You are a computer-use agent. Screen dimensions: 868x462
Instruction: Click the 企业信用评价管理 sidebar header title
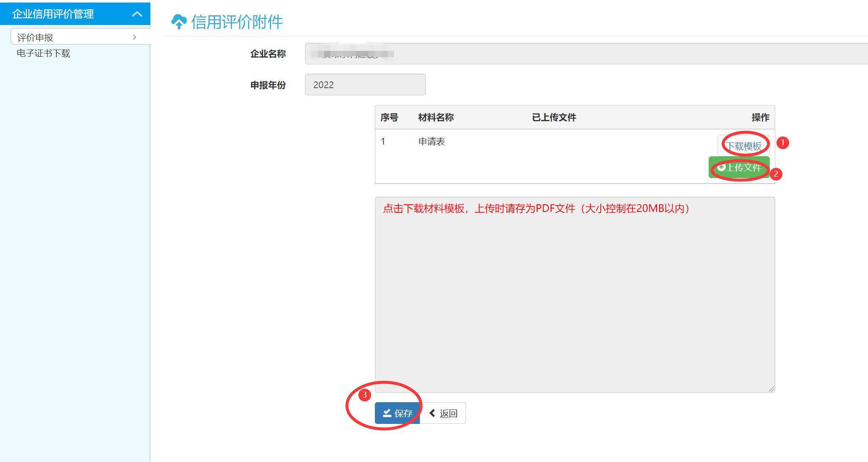pyautogui.click(x=53, y=14)
